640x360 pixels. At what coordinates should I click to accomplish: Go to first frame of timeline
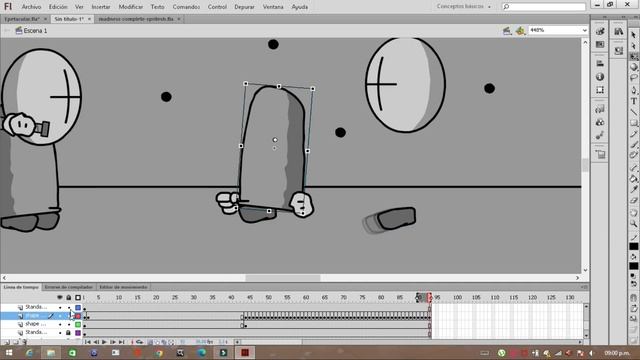pos(87,342)
